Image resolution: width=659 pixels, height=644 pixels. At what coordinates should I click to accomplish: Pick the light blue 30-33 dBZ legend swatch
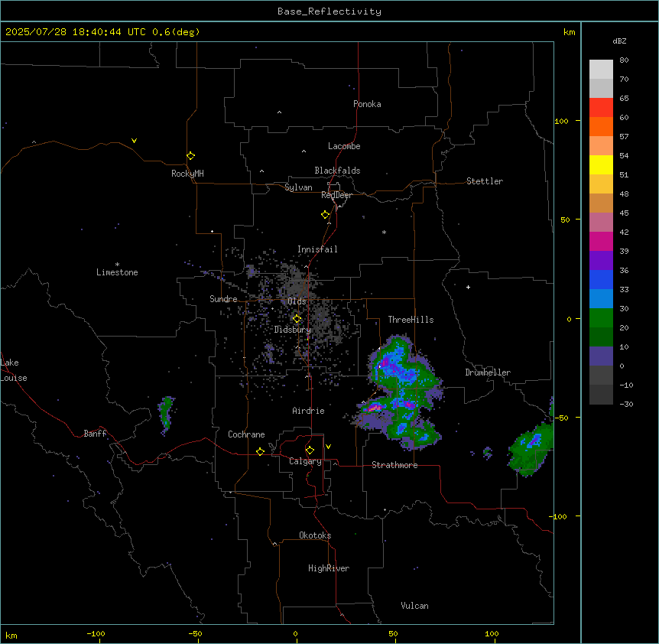[x=601, y=298]
